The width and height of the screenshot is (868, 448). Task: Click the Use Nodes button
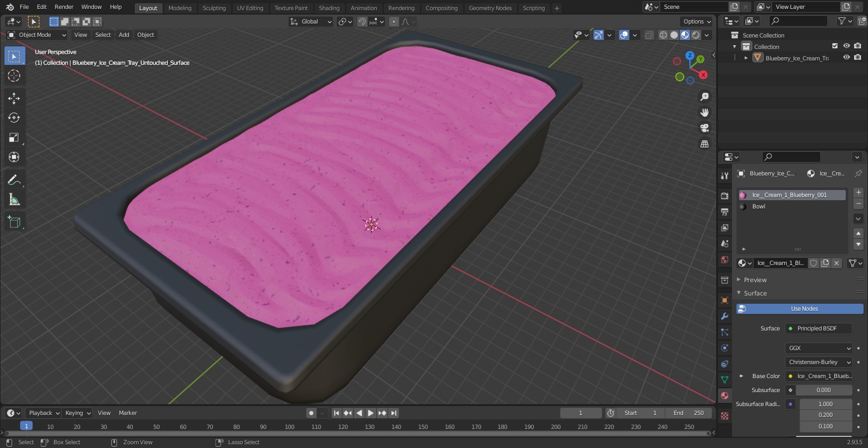coord(800,309)
